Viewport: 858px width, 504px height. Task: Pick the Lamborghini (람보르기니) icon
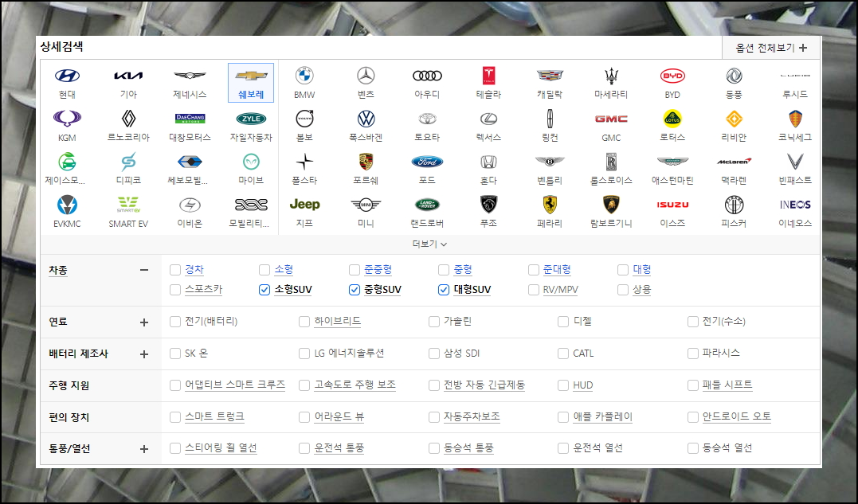611,205
